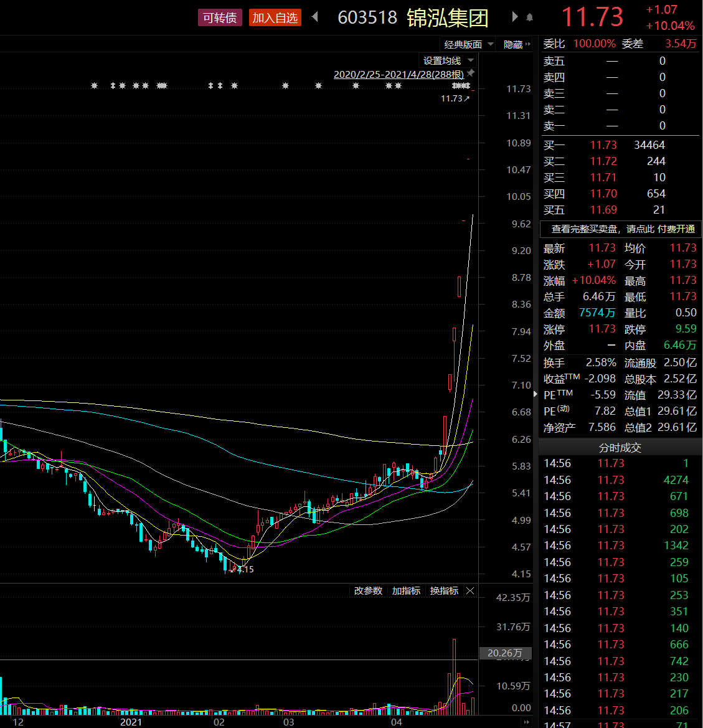Click the 11.73 latest price label on chart
The height and width of the screenshot is (728, 703).
[455, 98]
